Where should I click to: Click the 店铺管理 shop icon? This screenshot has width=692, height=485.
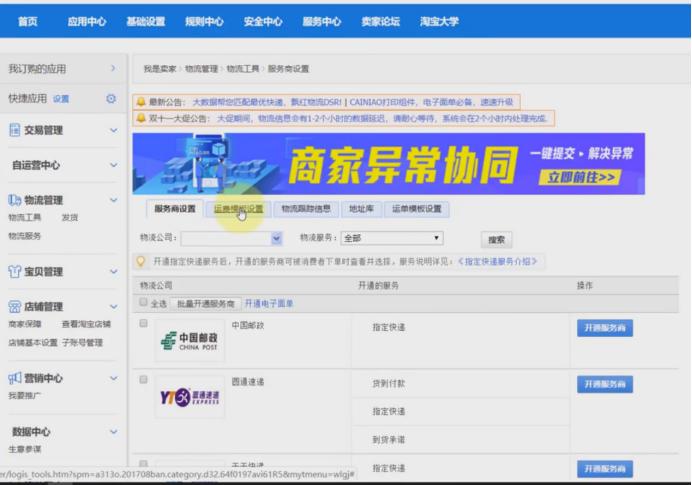(x=15, y=306)
